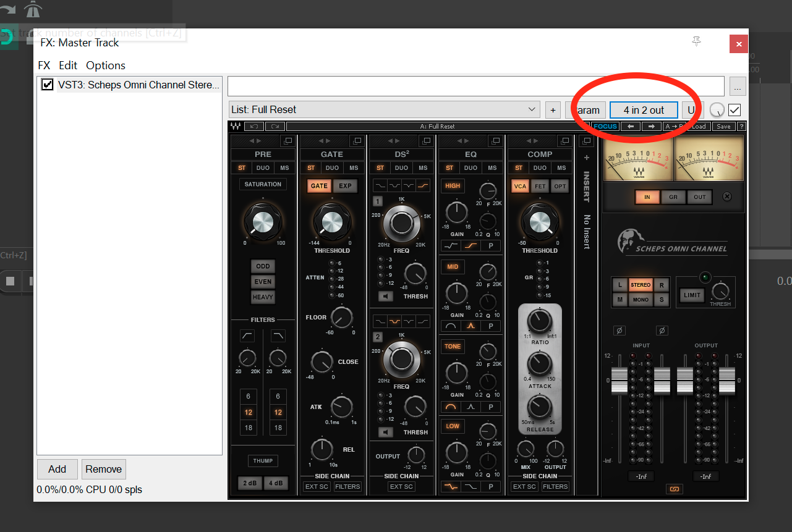Invert phase on the left input channel

tap(620, 331)
